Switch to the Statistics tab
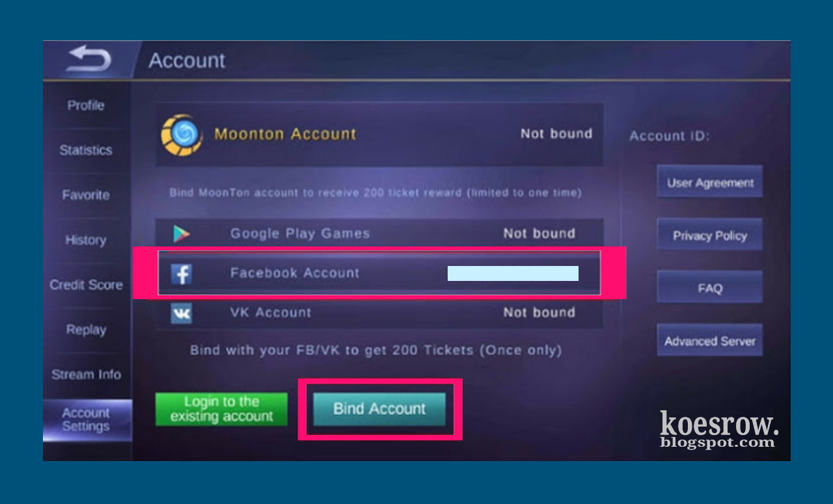Viewport: 833px width, 504px height. (86, 150)
